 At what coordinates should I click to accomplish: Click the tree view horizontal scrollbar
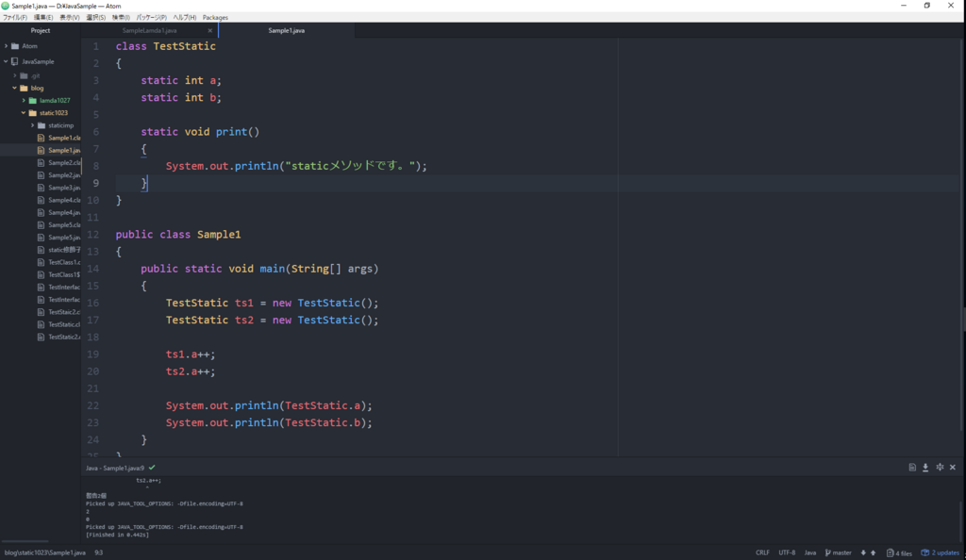click(25, 542)
